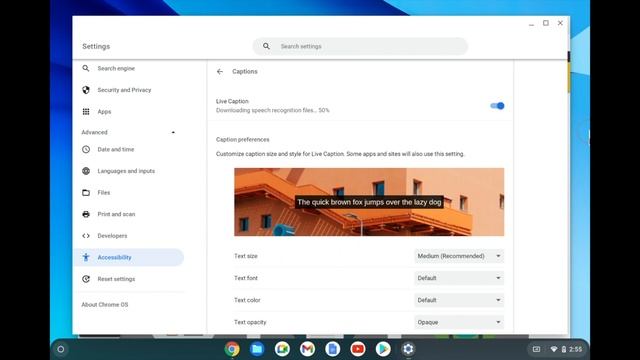This screenshot has height=360, width=640.
Task: Collapse the Advanced section arrow
Action: coord(173,132)
